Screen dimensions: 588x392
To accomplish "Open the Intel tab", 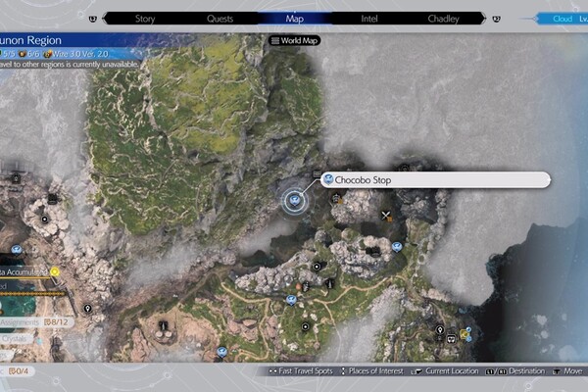I will (369, 19).
